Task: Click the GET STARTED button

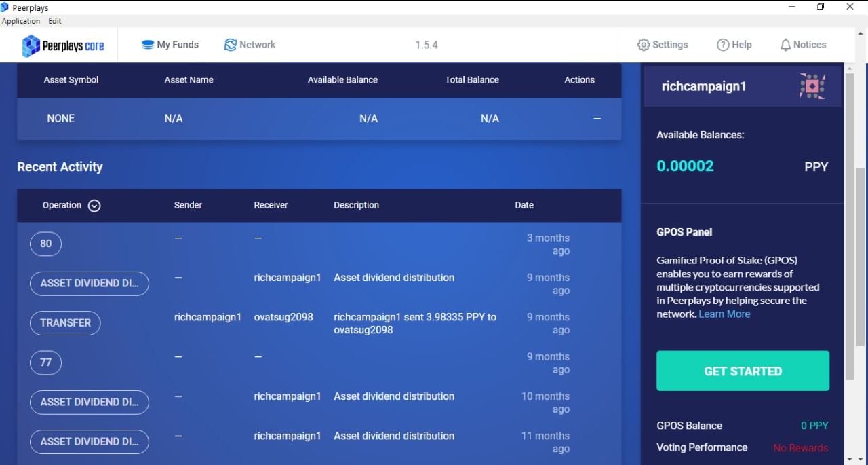Action: (743, 371)
